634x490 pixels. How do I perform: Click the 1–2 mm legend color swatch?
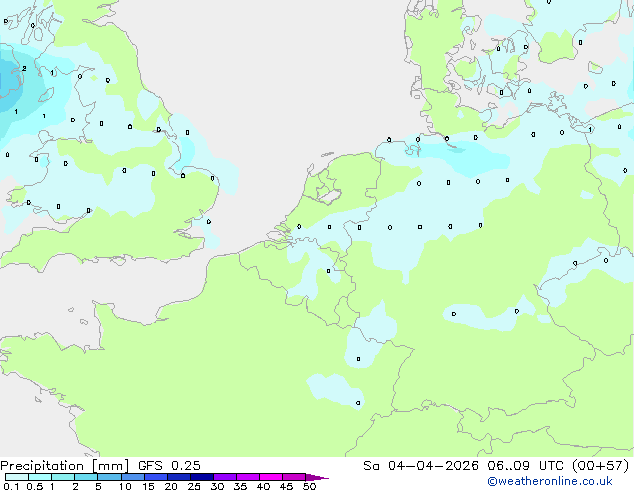pyautogui.click(x=63, y=477)
